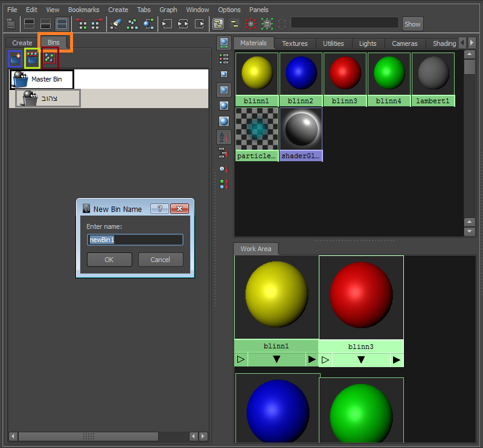Click Show Output Connections icon
Image resolution: width=483 pixels, height=448 pixels.
[199, 24]
